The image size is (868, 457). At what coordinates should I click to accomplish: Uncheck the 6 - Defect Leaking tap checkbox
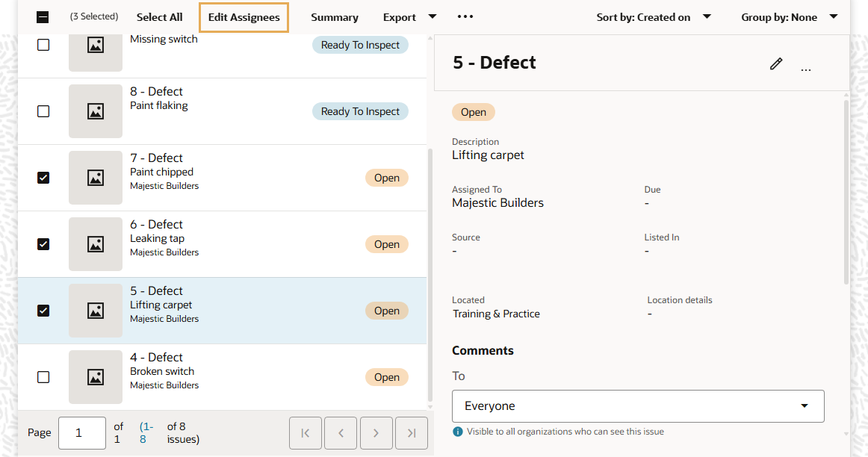coord(43,244)
